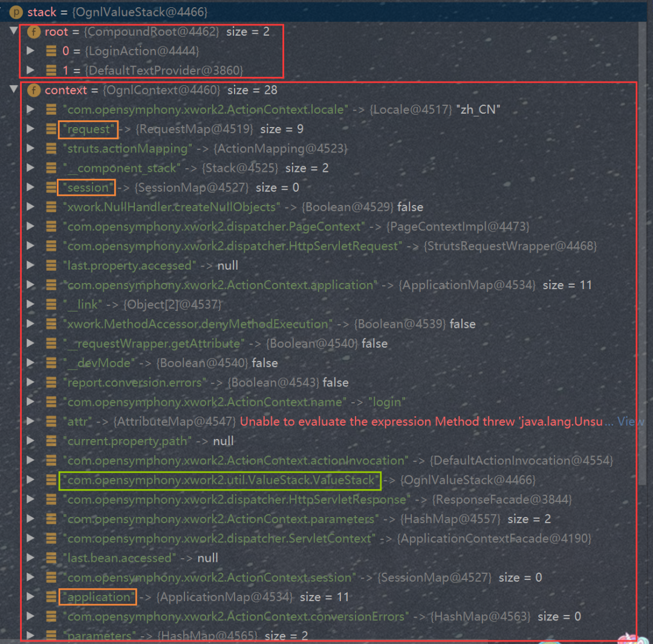The height and width of the screenshot is (644, 653).
Task: Open the View link on attr error
Action: (630, 421)
